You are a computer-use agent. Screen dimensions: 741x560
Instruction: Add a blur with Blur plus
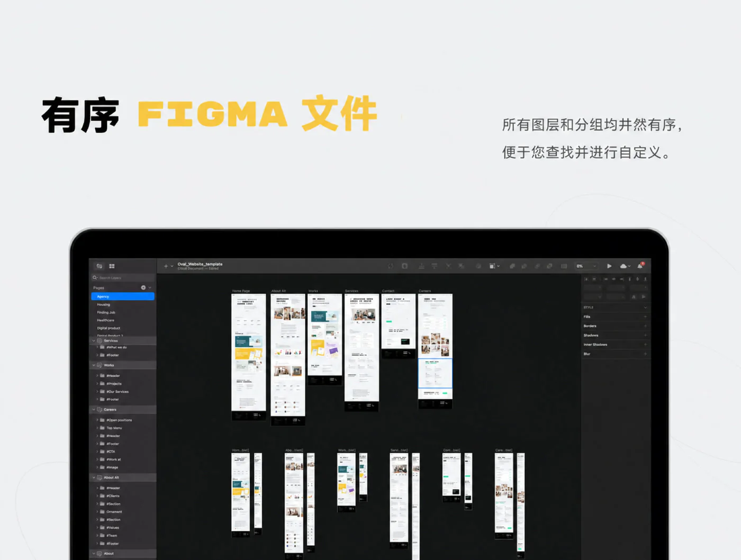645,354
